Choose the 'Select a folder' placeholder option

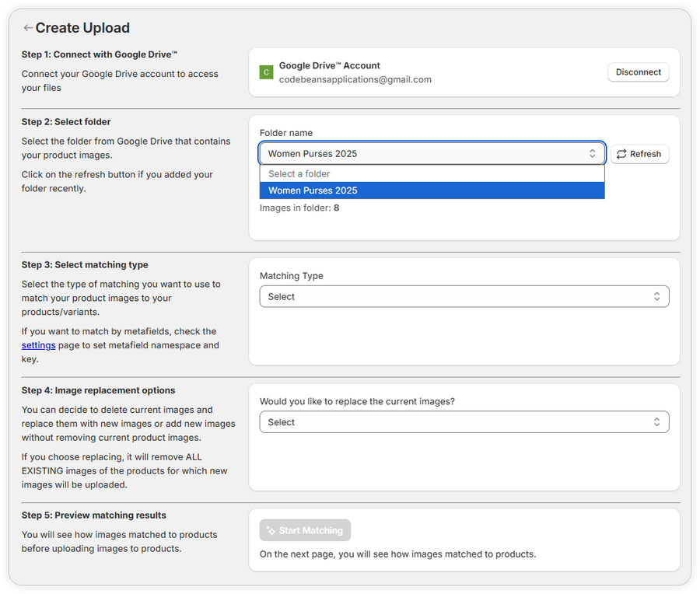[432, 173]
